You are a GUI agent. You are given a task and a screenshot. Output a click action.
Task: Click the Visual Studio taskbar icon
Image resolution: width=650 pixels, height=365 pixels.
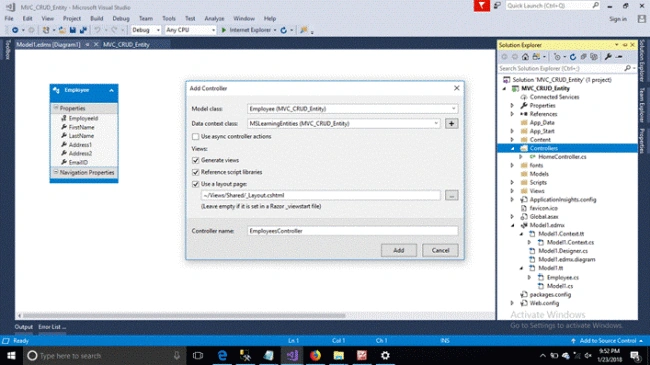pos(292,355)
